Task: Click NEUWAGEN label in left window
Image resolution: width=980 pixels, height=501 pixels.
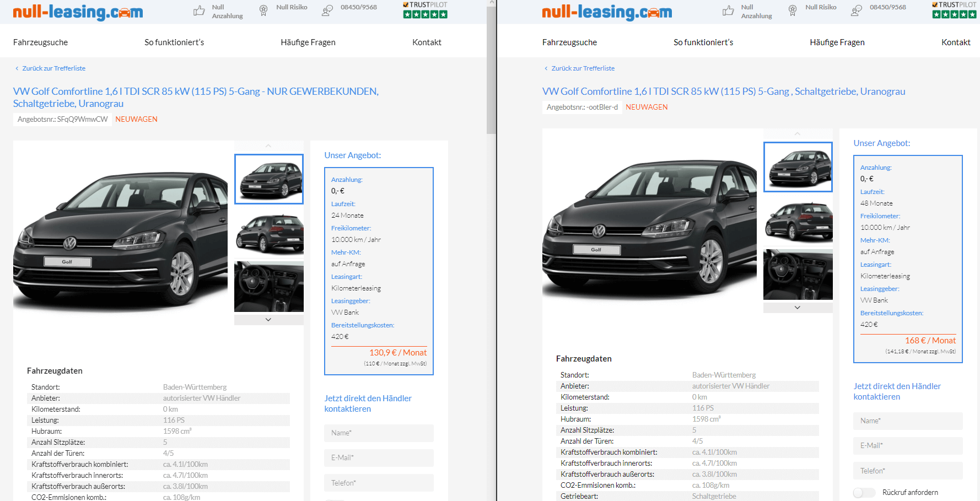Action: 136,119
